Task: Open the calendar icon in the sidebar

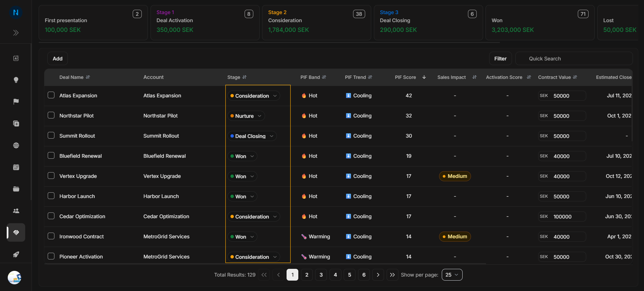Action: (16, 167)
